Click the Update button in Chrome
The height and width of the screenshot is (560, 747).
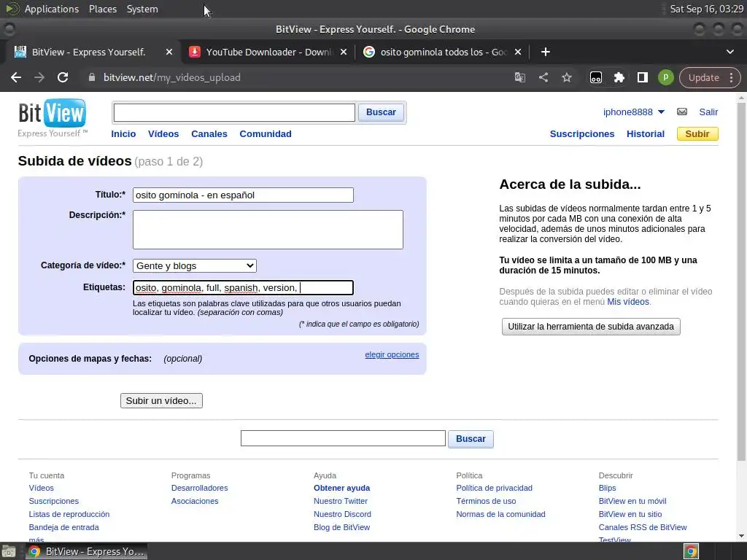coord(703,77)
